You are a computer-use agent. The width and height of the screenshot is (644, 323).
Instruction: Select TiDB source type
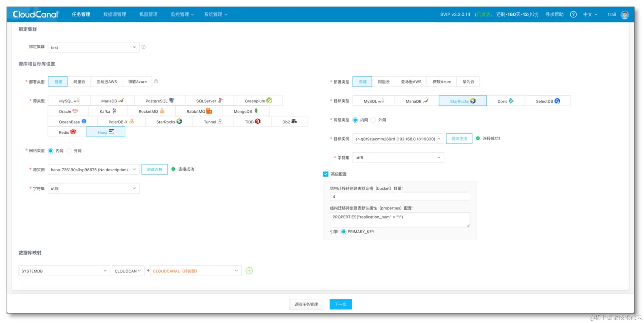252,122
